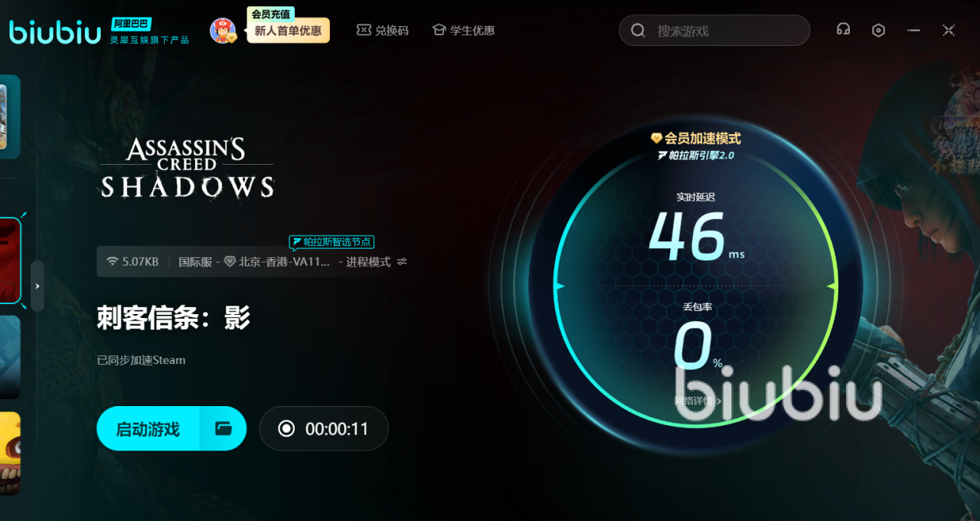Open the 学生优惠 student discount page
Viewport: 980px width, 521px height.
click(464, 31)
